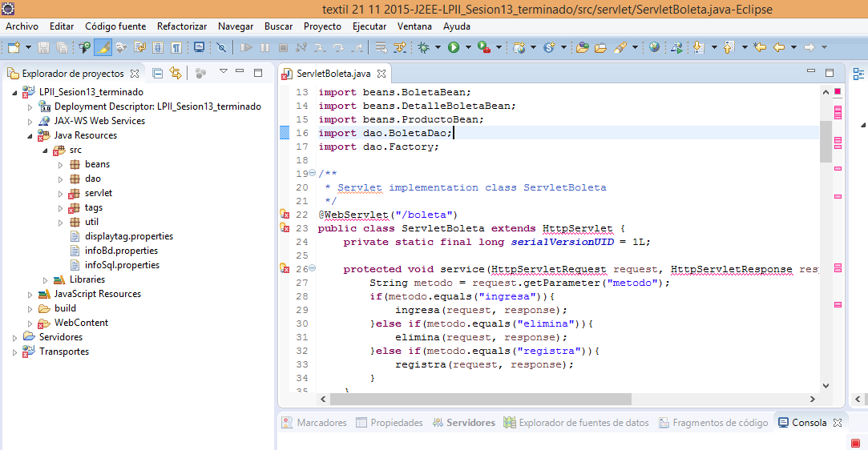Click Collapse All in project explorer
Screen dimensions: 868x450
[158, 73]
